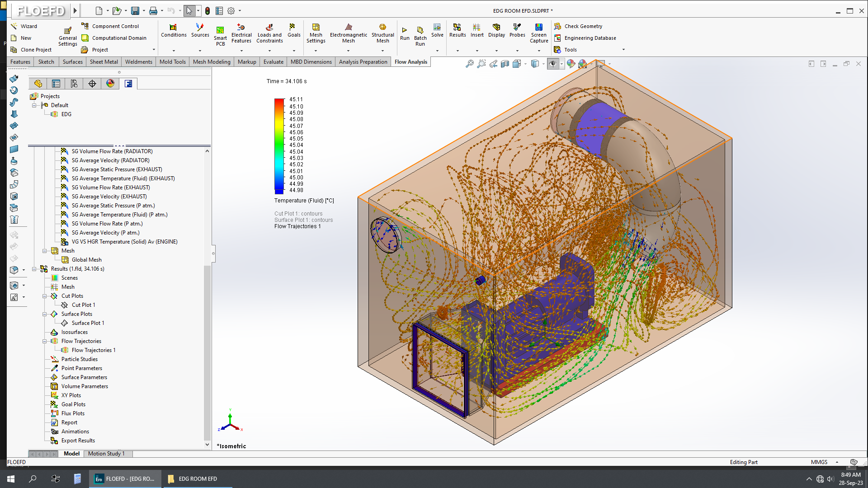Expand the Surface Plots tree node

45,314
